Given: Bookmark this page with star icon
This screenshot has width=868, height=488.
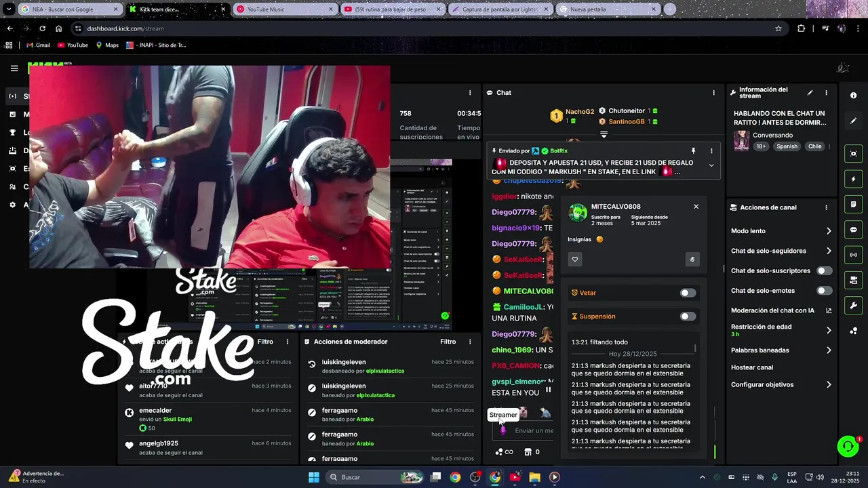Looking at the screenshot, I should tap(778, 28).
